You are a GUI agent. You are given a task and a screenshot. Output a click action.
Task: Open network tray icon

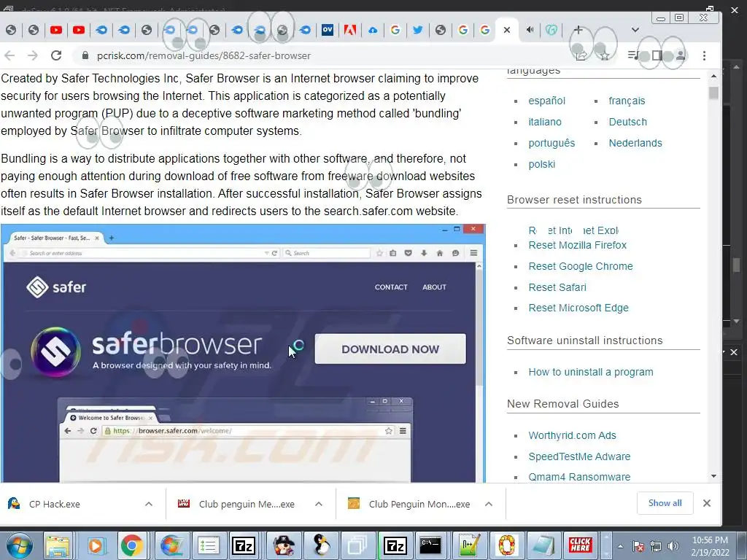pyautogui.click(x=656, y=546)
